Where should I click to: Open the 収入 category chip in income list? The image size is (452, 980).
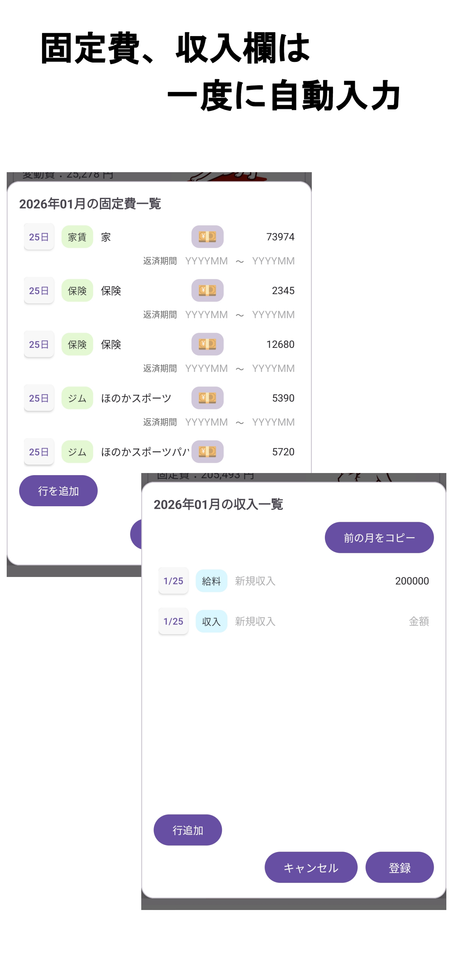[212, 621]
